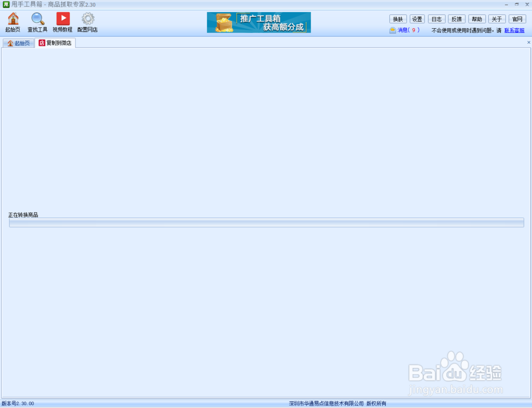Switch to the 起始页 tab
Image resolution: width=532 pixels, height=408 pixels.
tap(19, 43)
